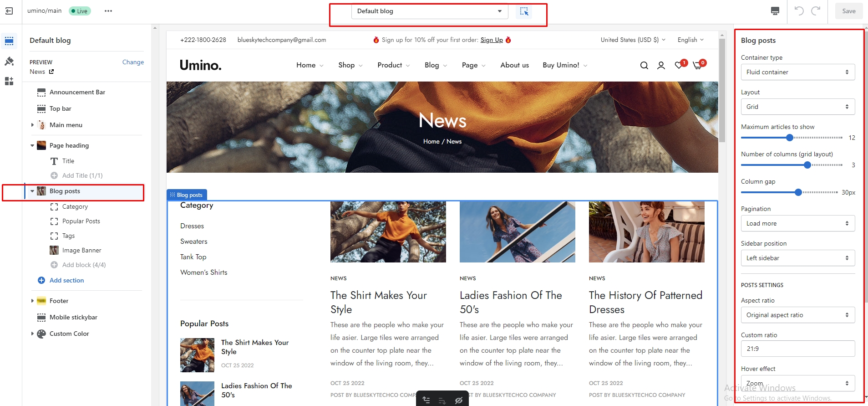This screenshot has height=406, width=868.
Task: Open the three-dot more actions menu
Action: point(108,11)
